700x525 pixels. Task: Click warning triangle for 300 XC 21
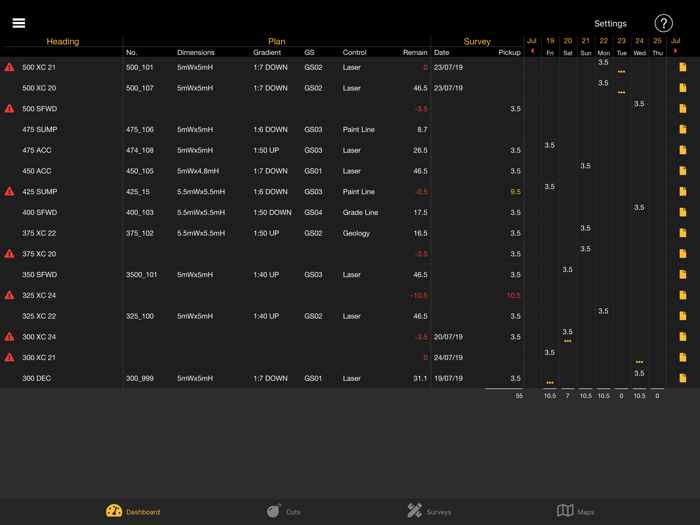(9, 358)
